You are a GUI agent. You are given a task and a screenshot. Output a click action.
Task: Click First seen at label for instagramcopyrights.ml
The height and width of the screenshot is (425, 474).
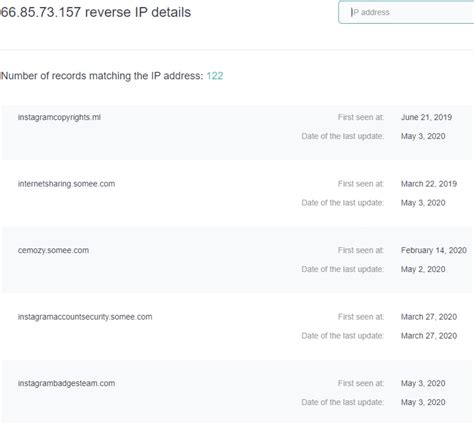tap(361, 117)
